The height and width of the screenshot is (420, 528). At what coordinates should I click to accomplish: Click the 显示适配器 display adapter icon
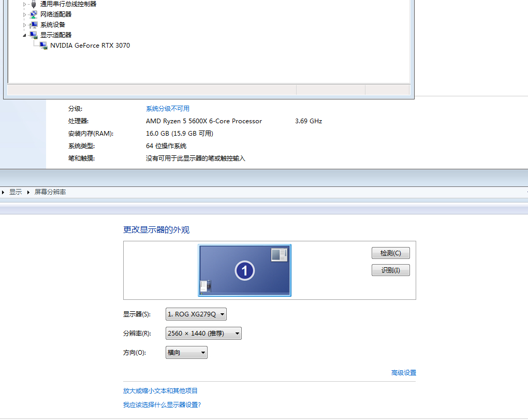coord(33,35)
